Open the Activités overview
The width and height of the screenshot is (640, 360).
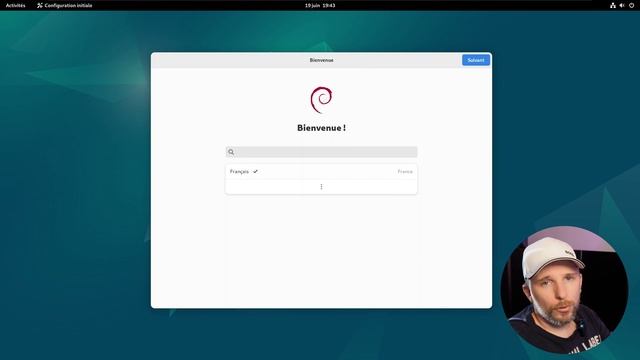[16, 5]
